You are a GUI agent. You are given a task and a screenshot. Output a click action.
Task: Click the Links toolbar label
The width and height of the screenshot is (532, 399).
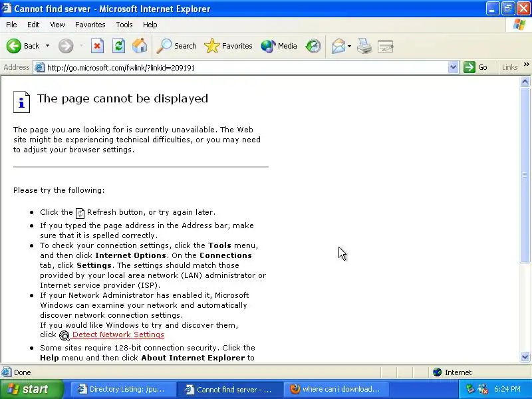[x=509, y=67]
